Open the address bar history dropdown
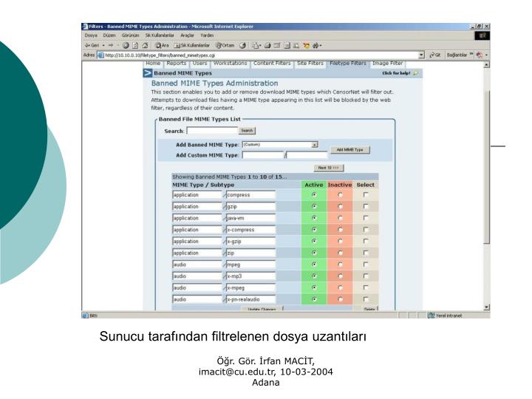Viewport: 532px width, 399px height. pos(421,55)
